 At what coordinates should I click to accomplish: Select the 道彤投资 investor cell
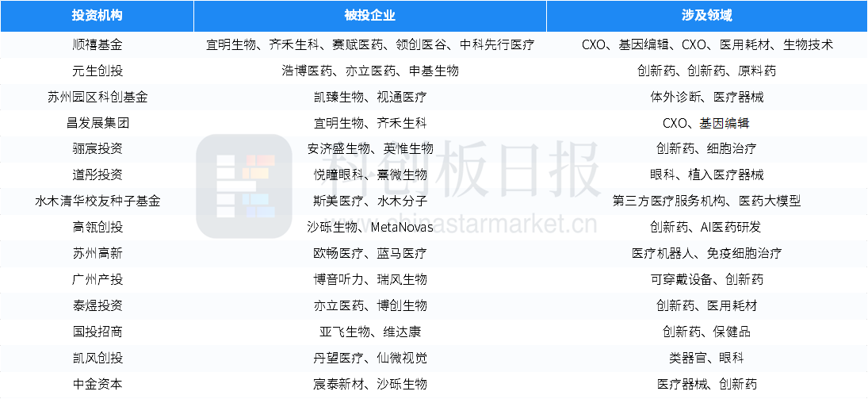click(97, 175)
